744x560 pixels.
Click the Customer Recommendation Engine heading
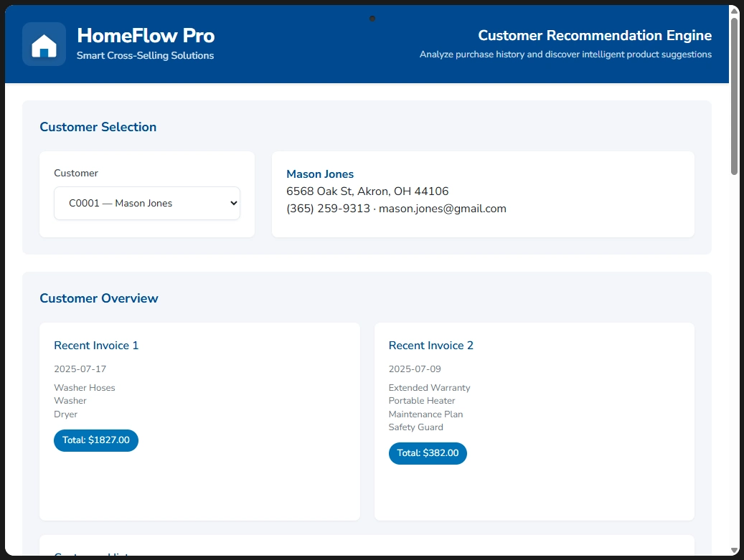[x=595, y=35]
